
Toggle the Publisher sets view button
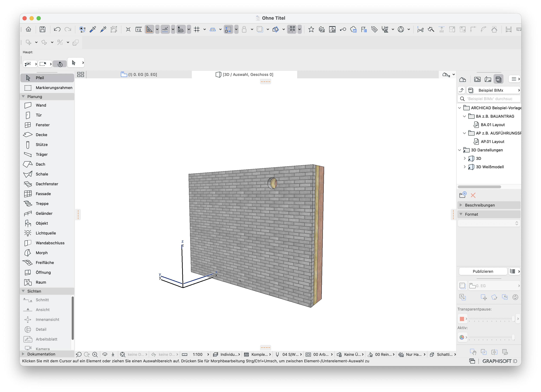[498, 79]
